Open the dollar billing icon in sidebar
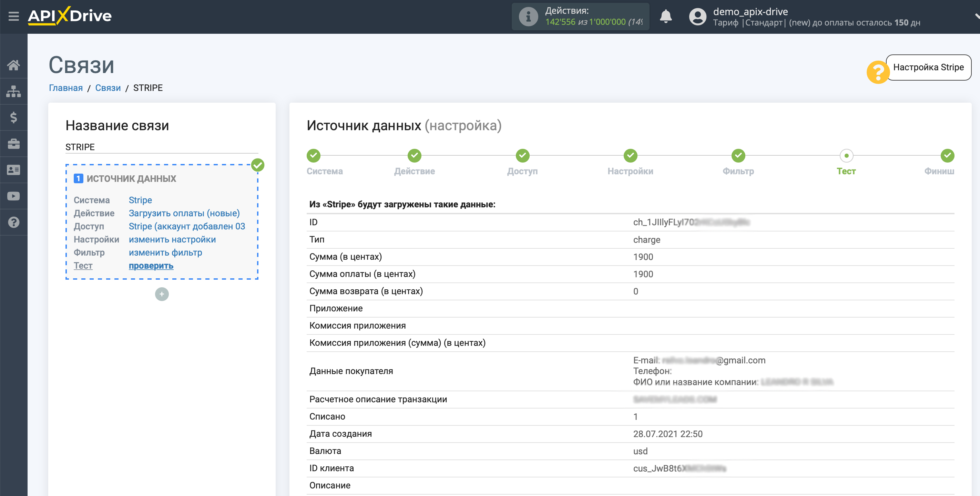Screen dimensions: 980x496 coord(14,117)
